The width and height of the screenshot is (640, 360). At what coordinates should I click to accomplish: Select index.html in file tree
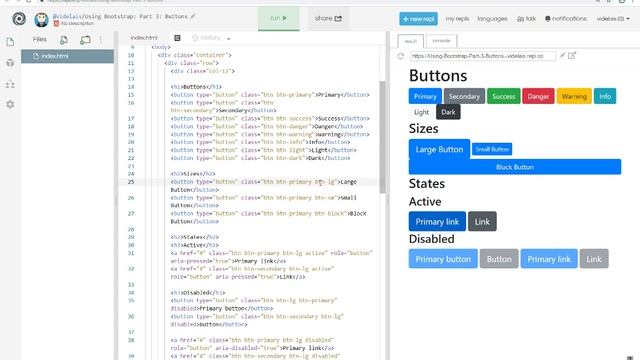[67, 56]
